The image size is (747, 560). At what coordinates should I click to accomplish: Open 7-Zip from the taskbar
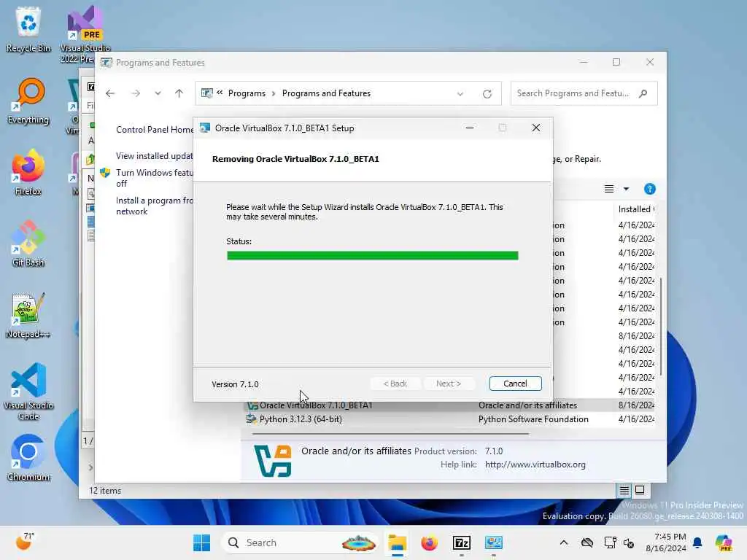click(x=462, y=542)
